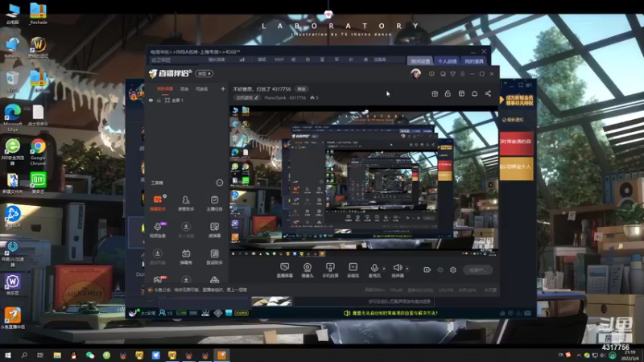Expand the chevron below the announcement bar

150,300
